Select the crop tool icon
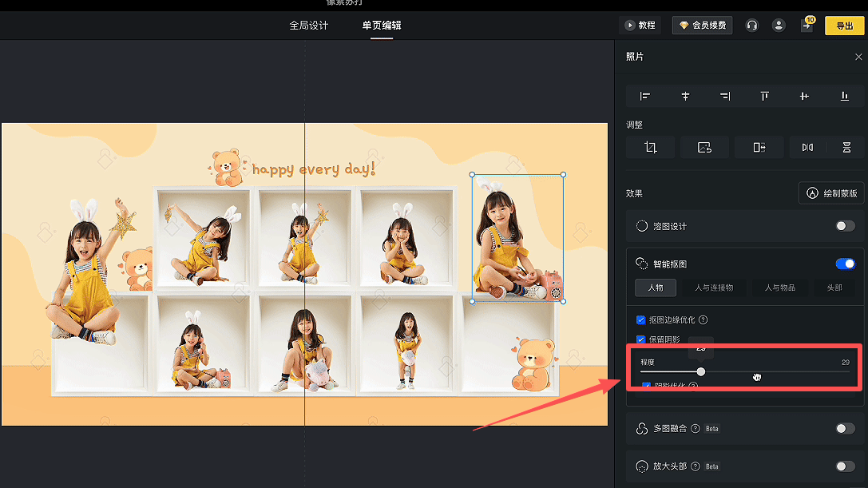The height and width of the screenshot is (488, 868). click(x=650, y=147)
